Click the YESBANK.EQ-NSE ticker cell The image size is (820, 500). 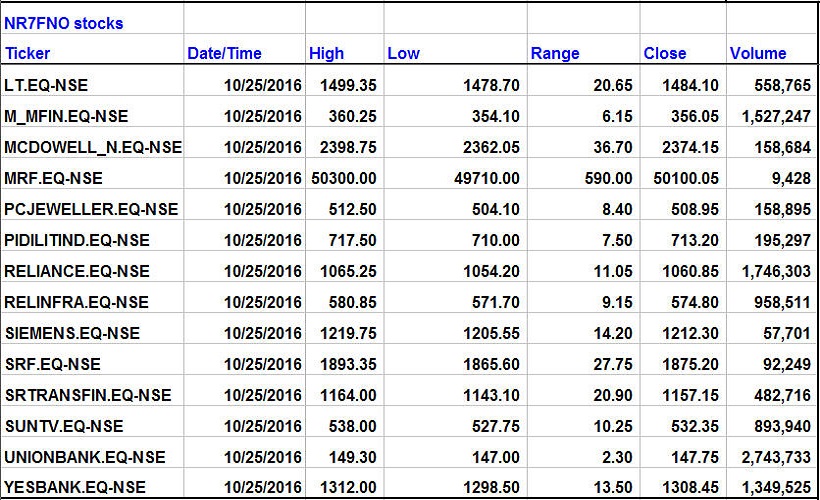point(74,487)
